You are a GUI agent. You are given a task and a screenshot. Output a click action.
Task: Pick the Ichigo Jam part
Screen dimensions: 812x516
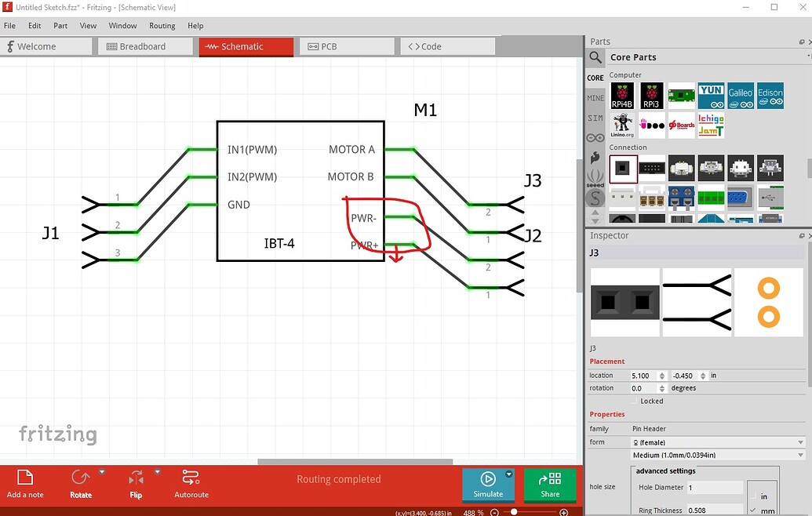click(x=711, y=125)
